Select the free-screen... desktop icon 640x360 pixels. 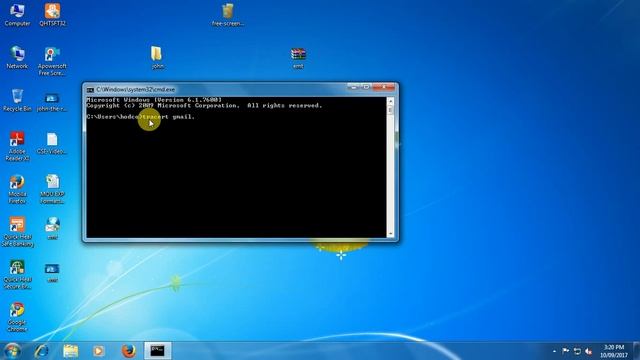(x=228, y=15)
